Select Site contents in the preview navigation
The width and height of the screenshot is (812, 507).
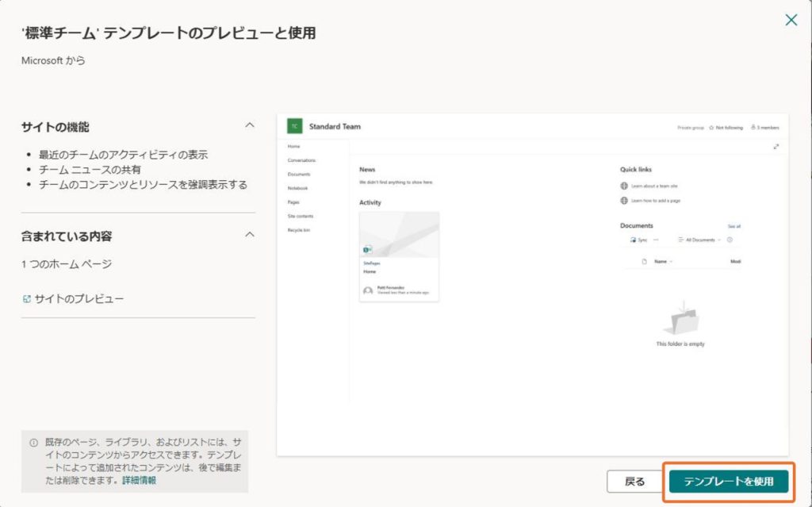[x=301, y=216]
